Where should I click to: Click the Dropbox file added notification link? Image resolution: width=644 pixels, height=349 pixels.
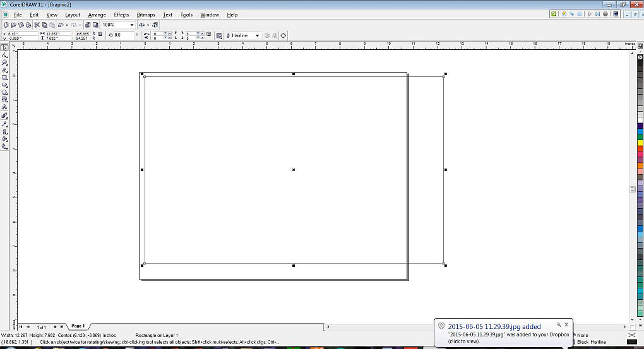click(x=494, y=326)
